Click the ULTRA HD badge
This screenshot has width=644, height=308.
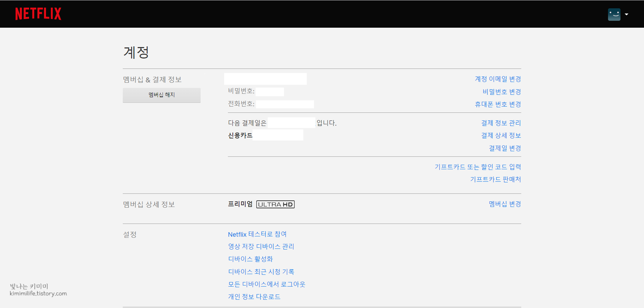[275, 205]
